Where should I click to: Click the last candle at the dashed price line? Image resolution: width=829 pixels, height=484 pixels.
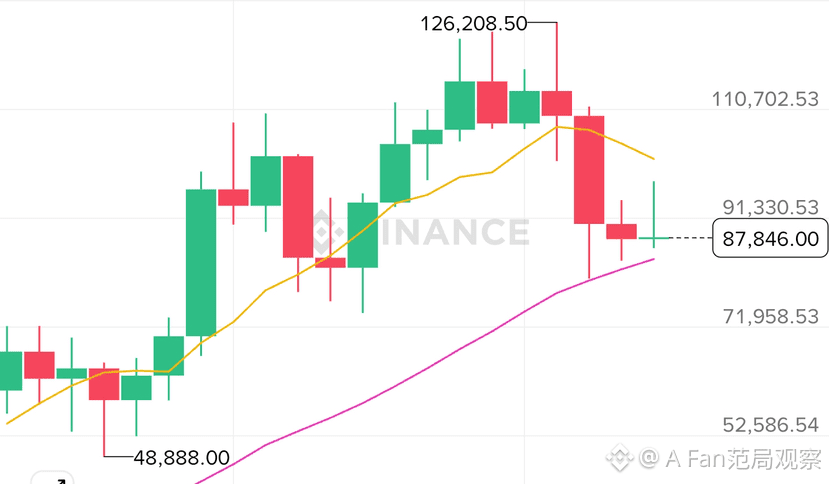[x=653, y=237]
